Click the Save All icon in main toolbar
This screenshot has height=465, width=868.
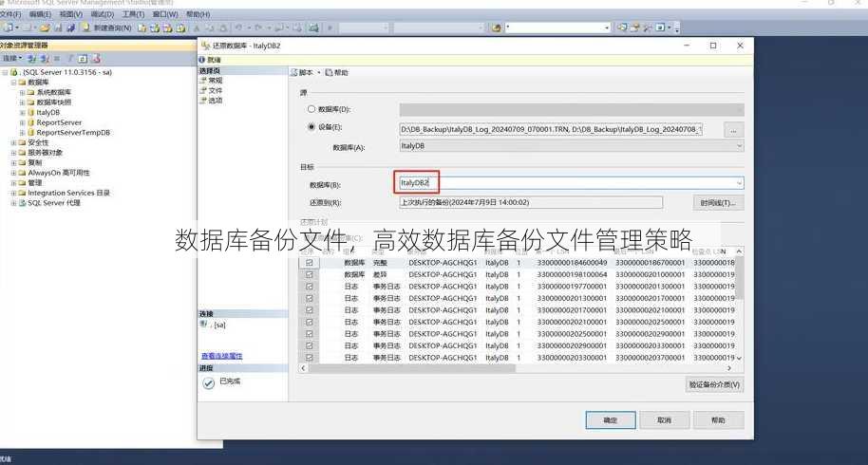71,28
